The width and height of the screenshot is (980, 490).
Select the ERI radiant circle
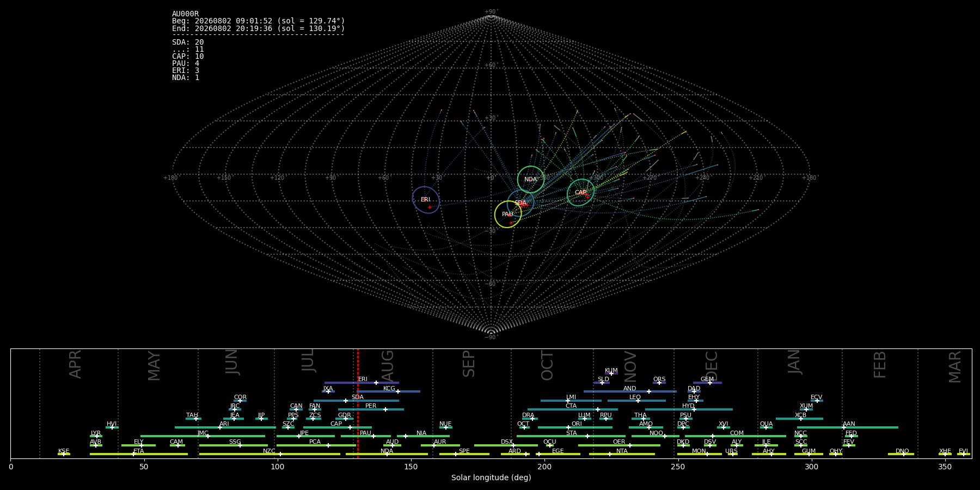click(426, 200)
